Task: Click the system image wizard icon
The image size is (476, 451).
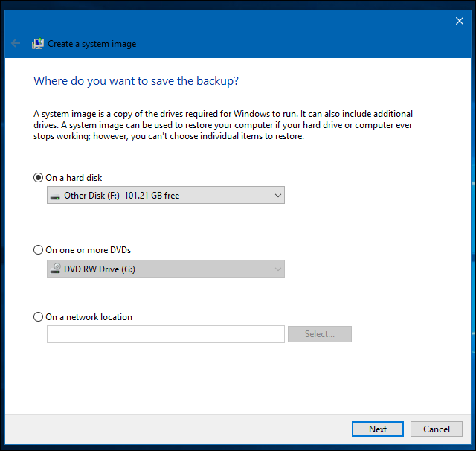Action: (38, 44)
